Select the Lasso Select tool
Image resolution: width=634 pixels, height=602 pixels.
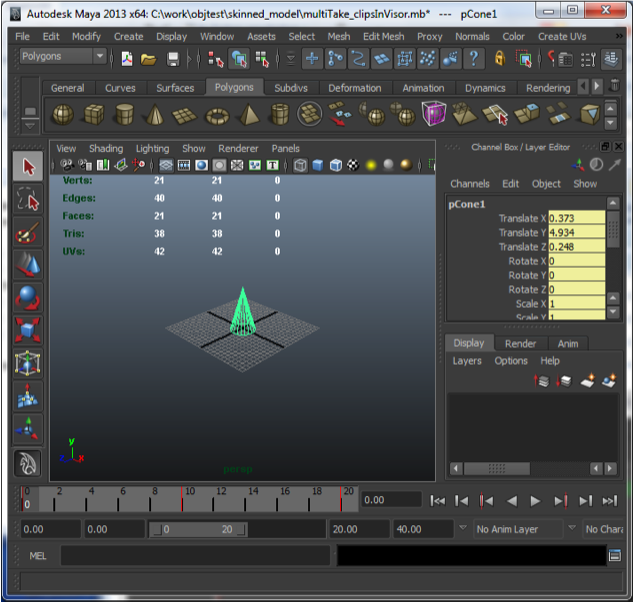(x=28, y=200)
